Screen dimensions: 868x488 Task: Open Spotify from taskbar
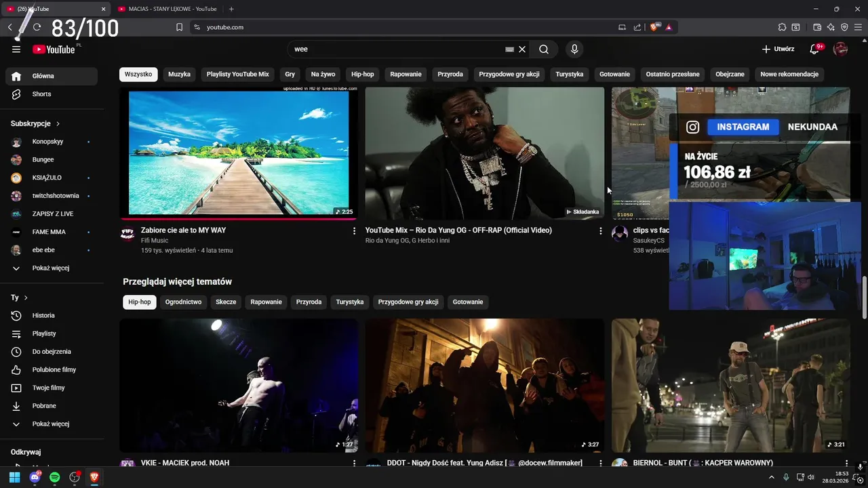point(55,477)
